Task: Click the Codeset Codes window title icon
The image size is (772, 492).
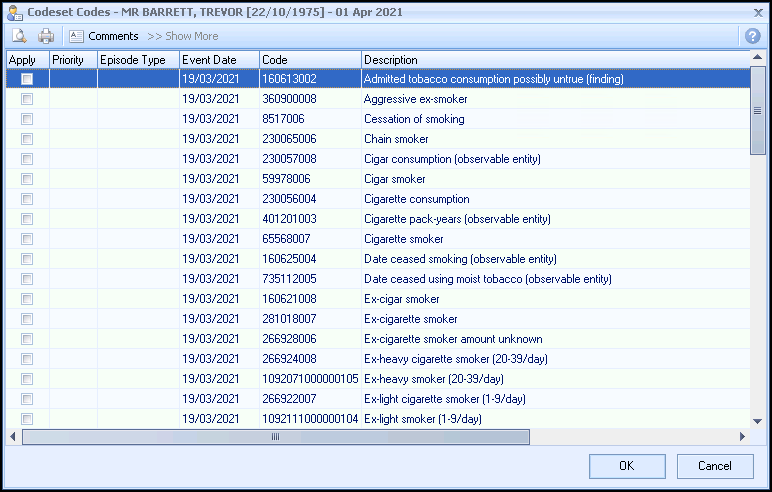Action: [12, 11]
